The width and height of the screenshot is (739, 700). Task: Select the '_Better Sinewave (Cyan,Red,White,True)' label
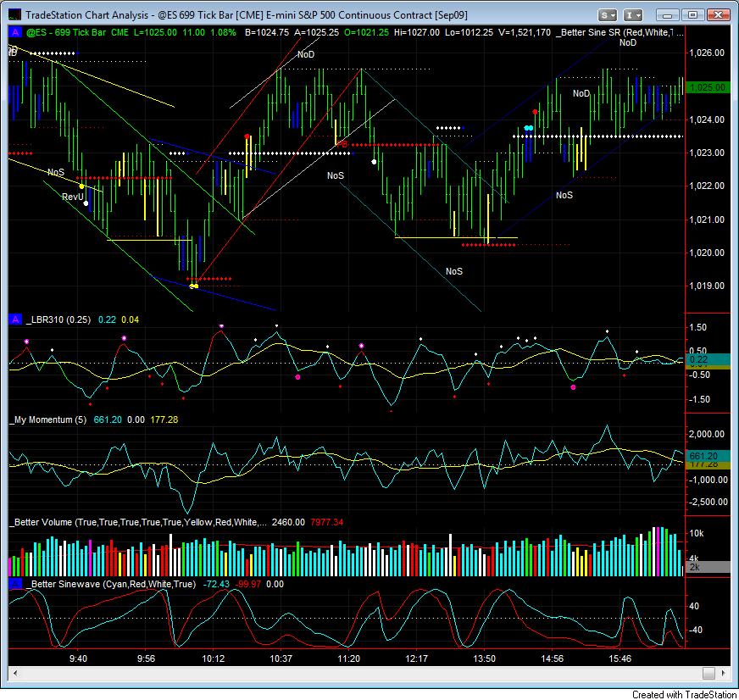click(x=111, y=584)
